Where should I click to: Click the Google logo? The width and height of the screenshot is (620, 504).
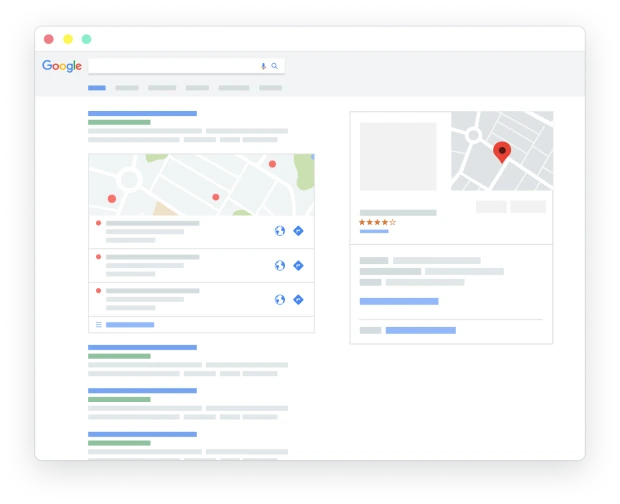62,66
